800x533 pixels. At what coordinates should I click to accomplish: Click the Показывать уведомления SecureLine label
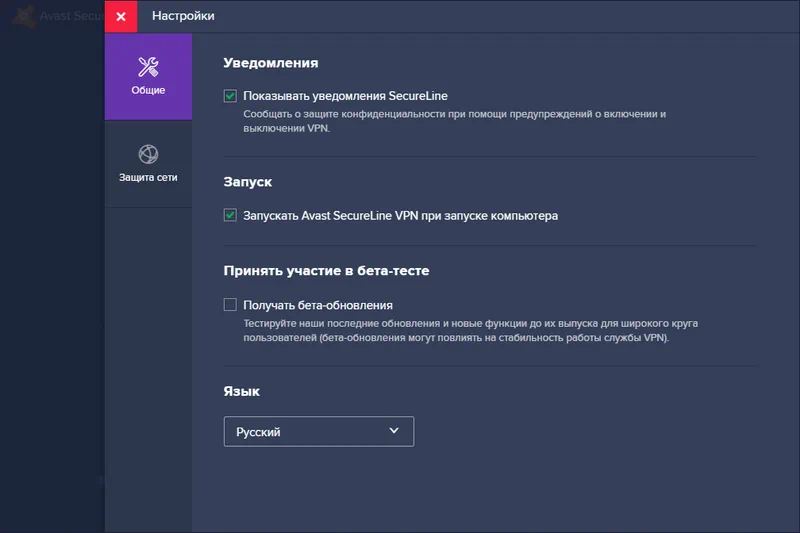pos(345,96)
